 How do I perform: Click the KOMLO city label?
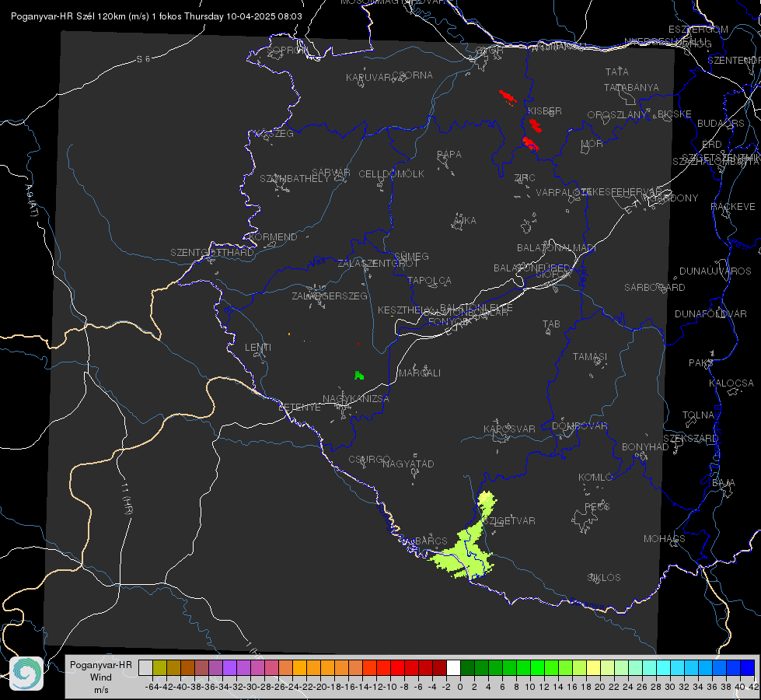595,478
